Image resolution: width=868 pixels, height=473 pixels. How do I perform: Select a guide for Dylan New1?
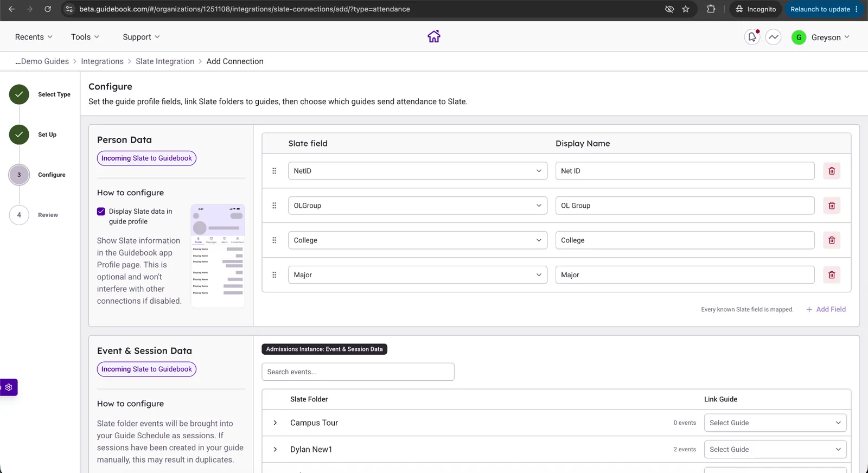tap(775, 450)
